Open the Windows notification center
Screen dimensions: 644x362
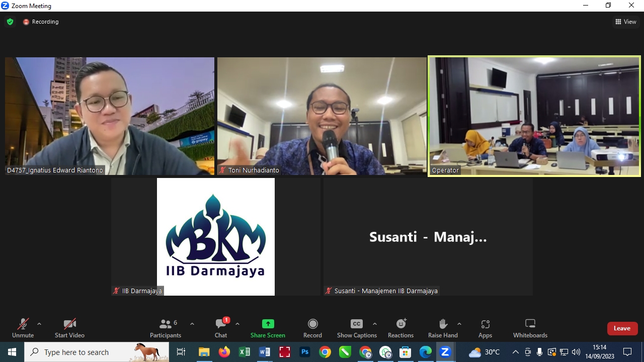click(627, 352)
